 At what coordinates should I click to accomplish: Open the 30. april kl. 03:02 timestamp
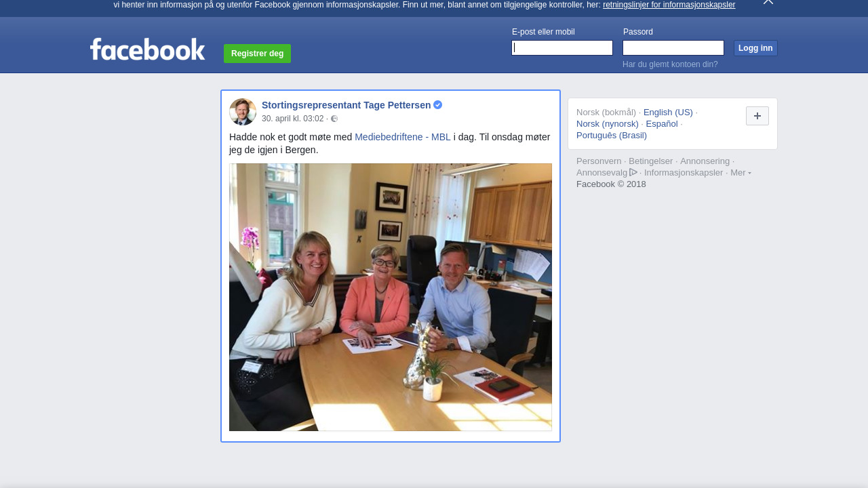293,119
